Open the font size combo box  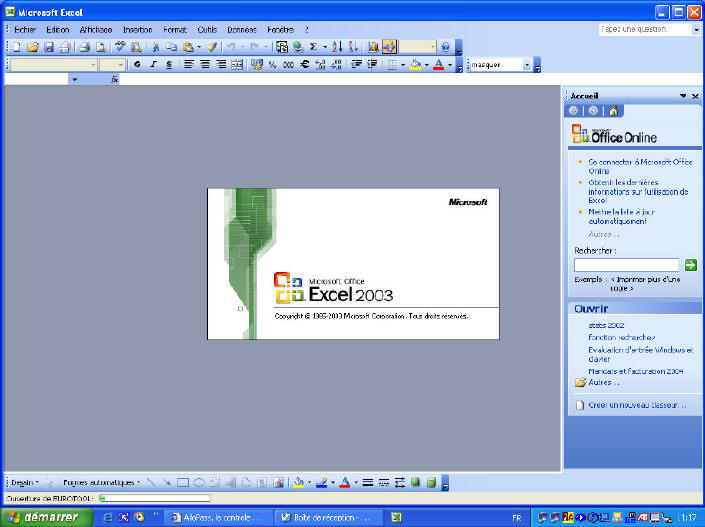pyautogui.click(x=112, y=65)
